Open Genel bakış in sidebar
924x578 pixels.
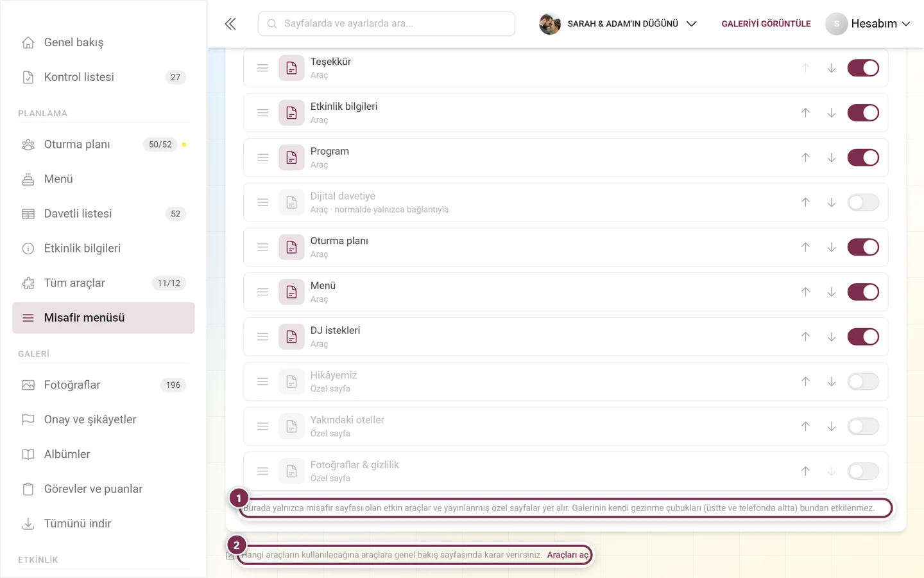103,42
